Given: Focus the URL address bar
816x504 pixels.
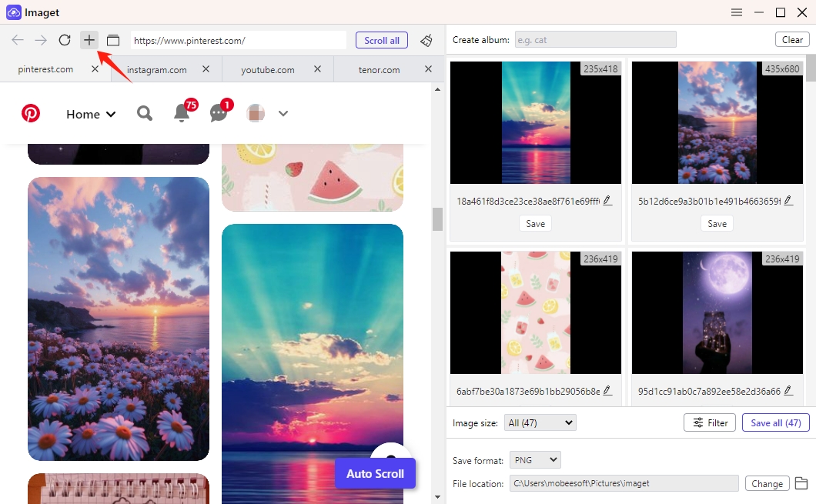Looking at the screenshot, I should click(x=239, y=40).
